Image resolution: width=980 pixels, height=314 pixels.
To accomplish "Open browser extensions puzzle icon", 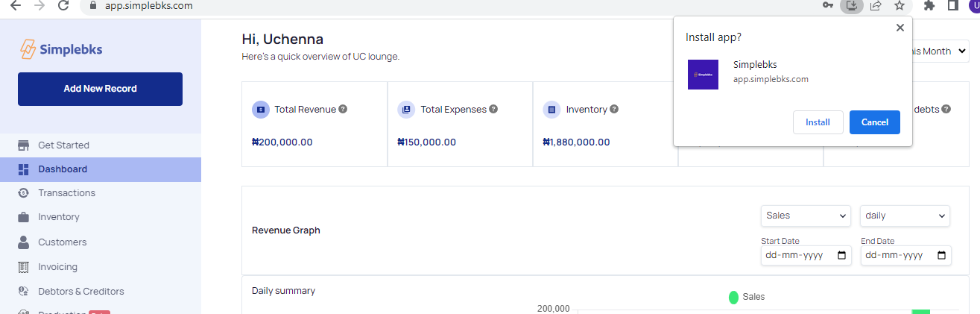I will (x=929, y=5).
